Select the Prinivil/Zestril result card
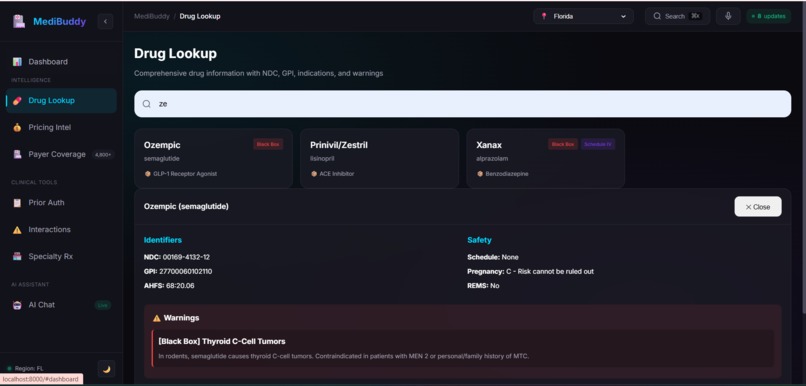The height and width of the screenshot is (386, 806). pos(379,158)
